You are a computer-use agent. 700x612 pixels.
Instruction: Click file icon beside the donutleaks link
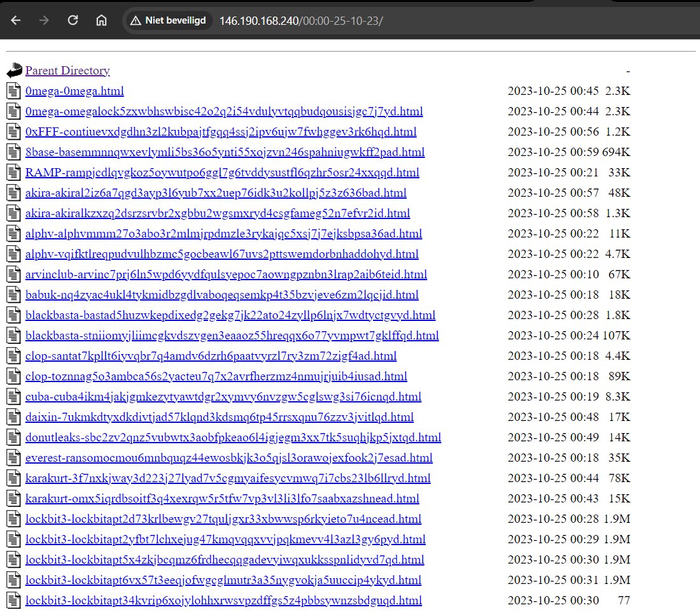pyautogui.click(x=14, y=438)
